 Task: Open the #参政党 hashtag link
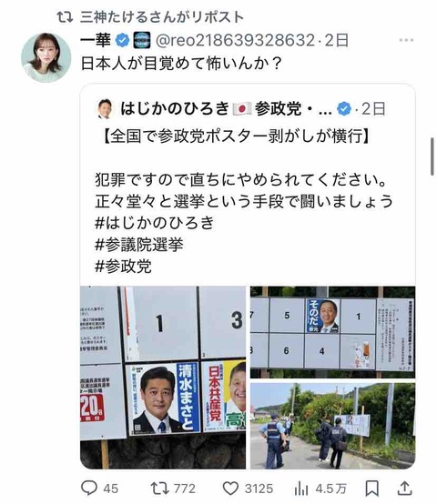[x=123, y=267]
